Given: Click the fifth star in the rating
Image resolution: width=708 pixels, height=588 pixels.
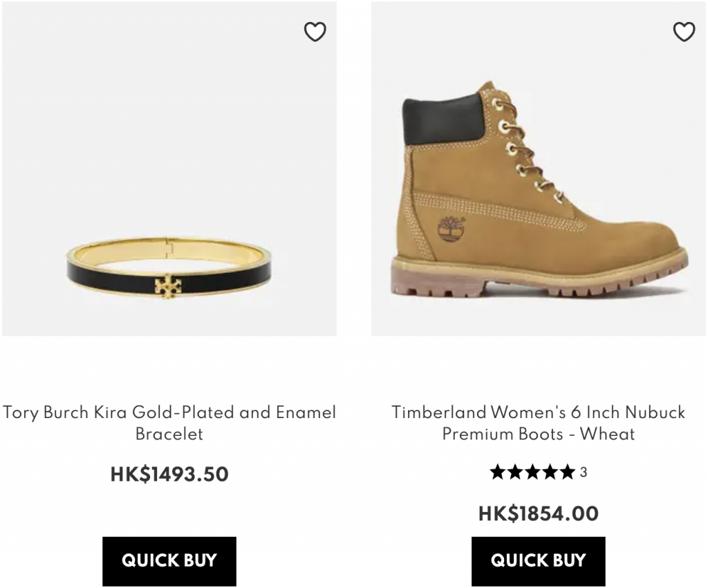Looking at the screenshot, I should [x=568, y=473].
